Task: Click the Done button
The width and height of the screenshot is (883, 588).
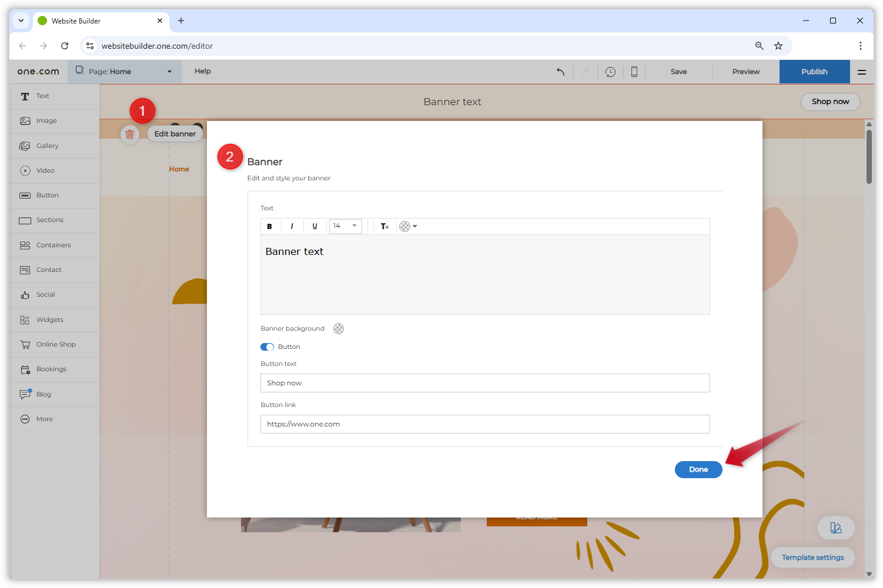Action: (x=698, y=469)
